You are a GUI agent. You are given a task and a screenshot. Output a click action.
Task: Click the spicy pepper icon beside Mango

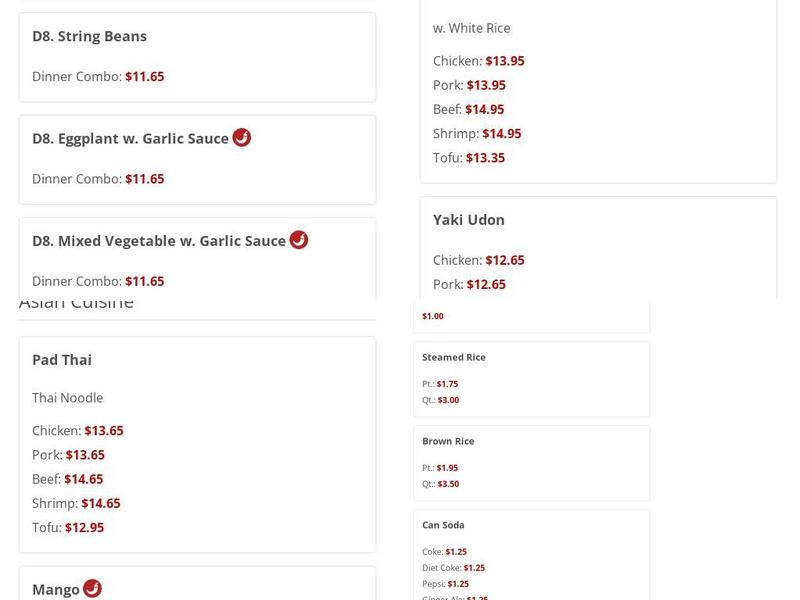pos(92,588)
